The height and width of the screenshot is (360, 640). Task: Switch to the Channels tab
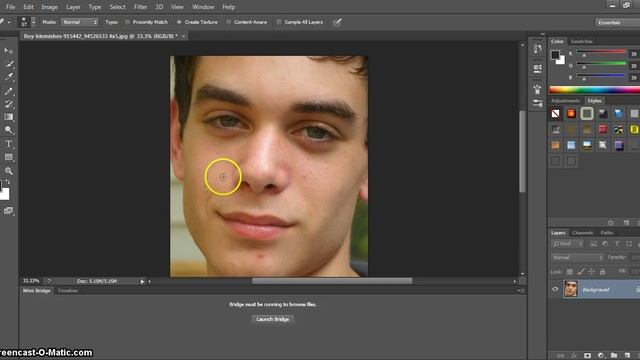[x=582, y=233]
